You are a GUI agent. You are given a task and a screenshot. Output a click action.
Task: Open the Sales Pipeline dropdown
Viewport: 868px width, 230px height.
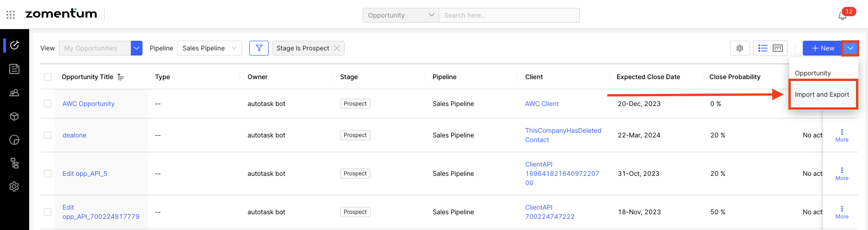click(209, 48)
